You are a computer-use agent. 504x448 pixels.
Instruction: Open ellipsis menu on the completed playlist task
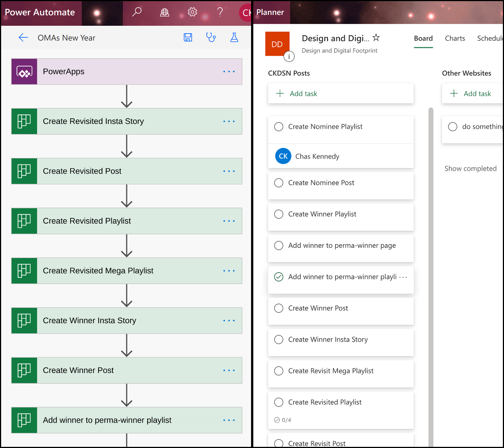403,277
